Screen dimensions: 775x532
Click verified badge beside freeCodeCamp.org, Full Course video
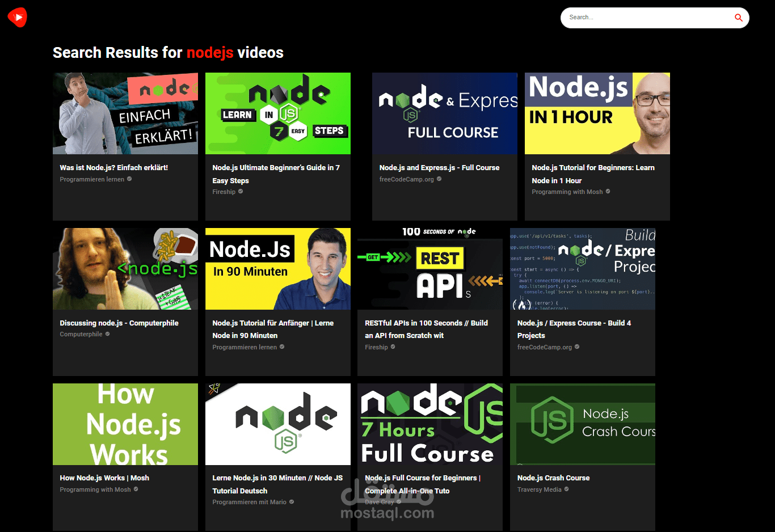439,179
